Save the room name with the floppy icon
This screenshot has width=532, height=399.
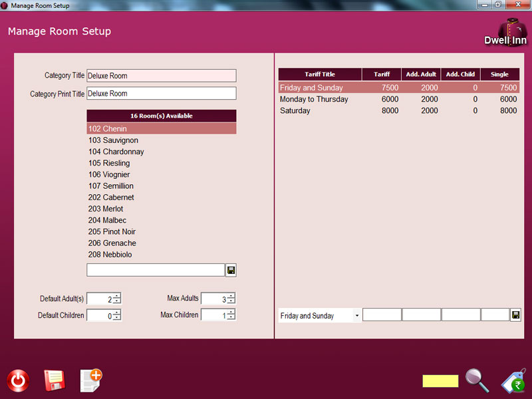click(x=231, y=270)
